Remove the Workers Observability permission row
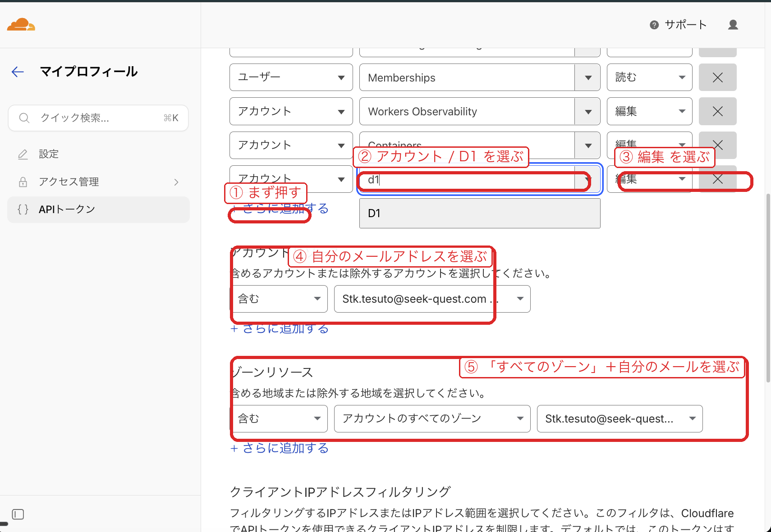This screenshot has width=771, height=532. tap(717, 111)
